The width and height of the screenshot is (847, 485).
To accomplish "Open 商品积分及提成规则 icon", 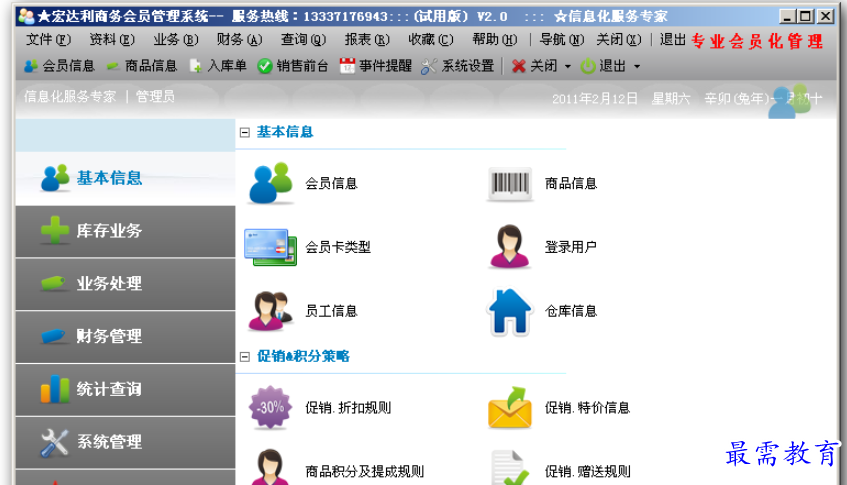I will [x=270, y=467].
